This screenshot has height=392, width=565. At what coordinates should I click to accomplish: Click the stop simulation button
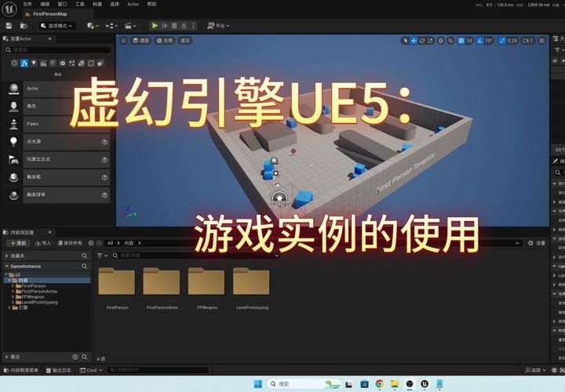tap(174, 26)
